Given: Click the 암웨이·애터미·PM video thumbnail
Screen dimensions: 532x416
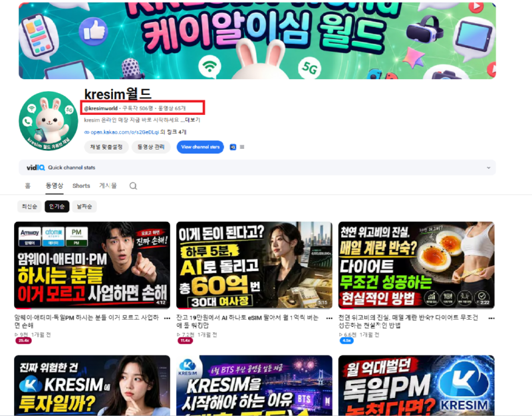Looking at the screenshot, I should pos(92,265).
